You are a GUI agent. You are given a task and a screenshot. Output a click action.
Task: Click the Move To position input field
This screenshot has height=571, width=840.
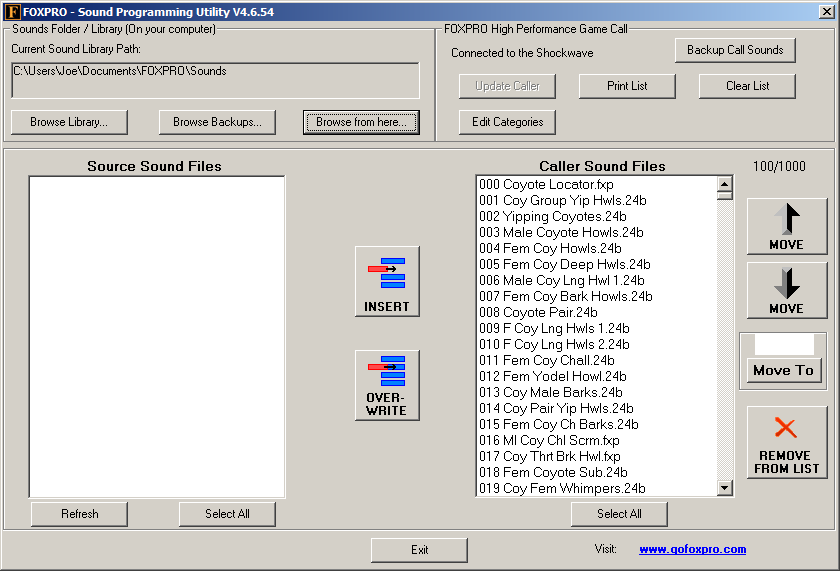[784, 344]
